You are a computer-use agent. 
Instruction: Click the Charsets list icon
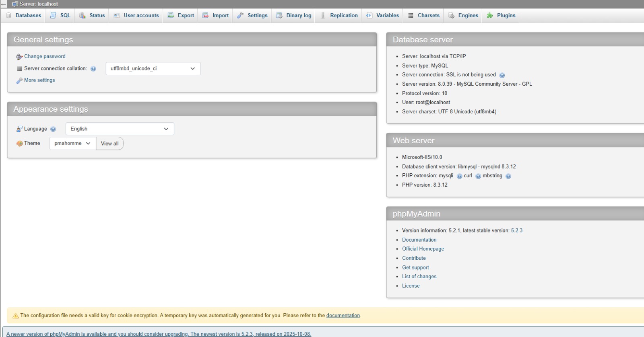(411, 15)
